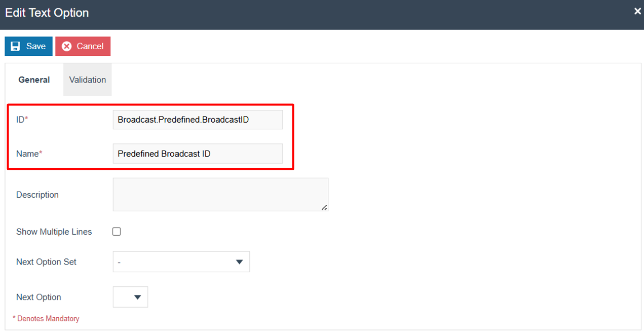This screenshot has height=336, width=644.
Task: Select the Name field with Predefined Broadcast ID
Action: click(197, 154)
